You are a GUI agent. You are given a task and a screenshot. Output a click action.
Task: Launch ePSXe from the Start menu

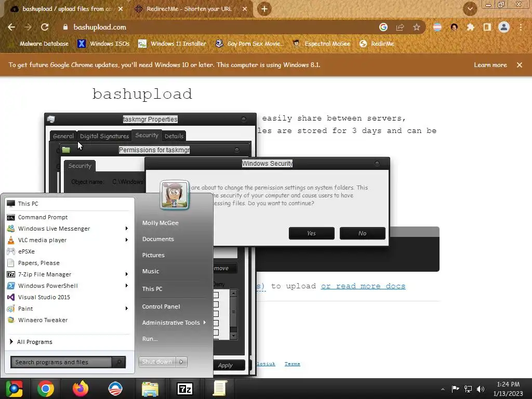pyautogui.click(x=26, y=251)
